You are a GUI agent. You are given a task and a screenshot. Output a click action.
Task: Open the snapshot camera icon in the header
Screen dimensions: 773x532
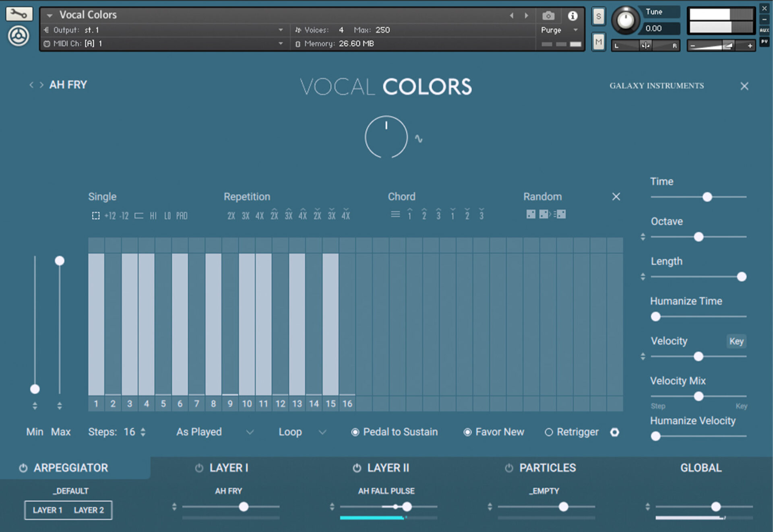(548, 15)
